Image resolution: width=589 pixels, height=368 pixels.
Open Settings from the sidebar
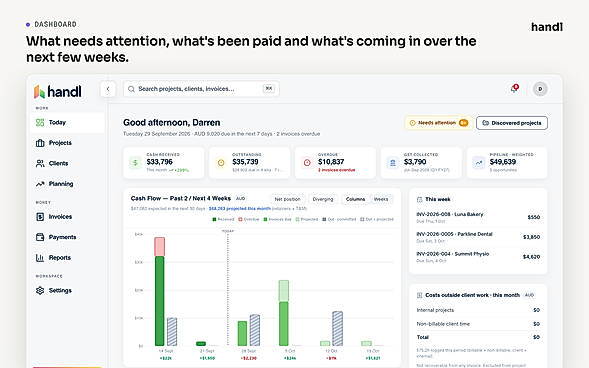[x=67, y=290]
